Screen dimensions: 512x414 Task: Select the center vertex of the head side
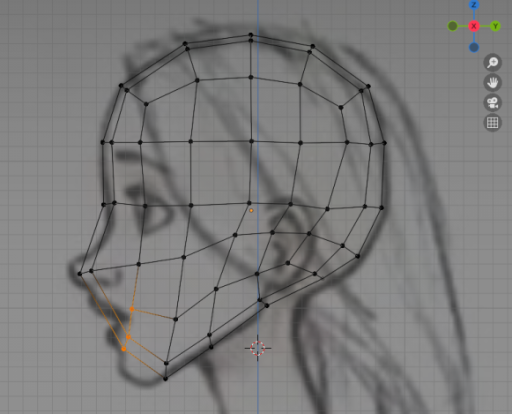pyautogui.click(x=251, y=141)
